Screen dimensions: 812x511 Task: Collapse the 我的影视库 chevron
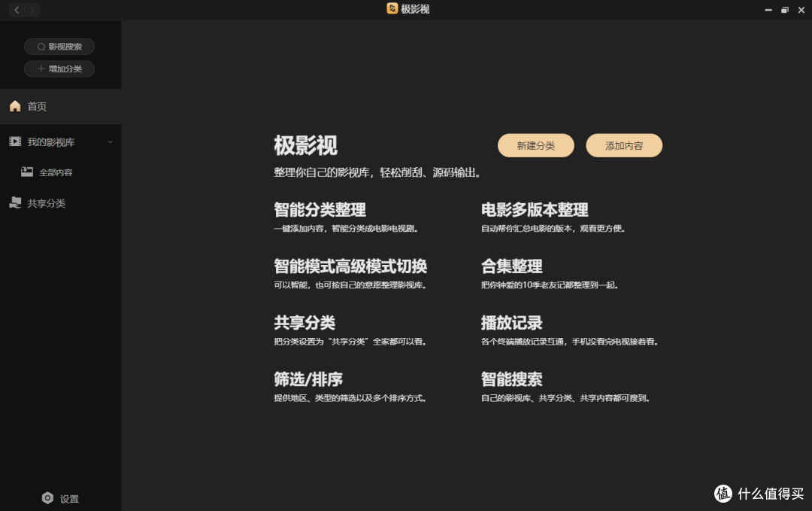(x=111, y=142)
